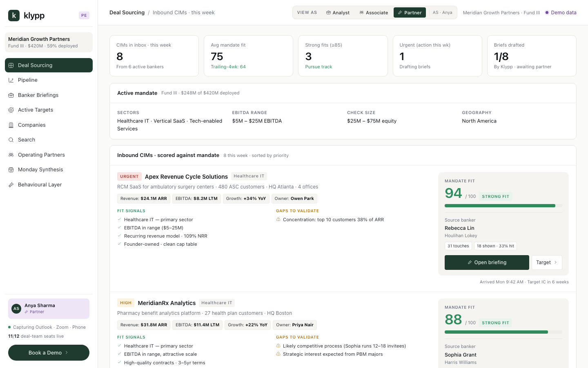Click source banker Sophia Grant

tap(461, 355)
